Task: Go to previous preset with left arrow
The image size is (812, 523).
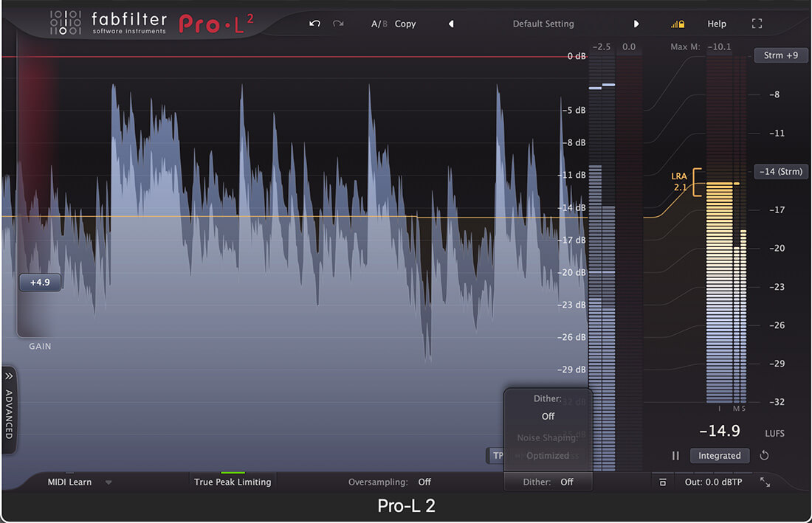Action: click(451, 24)
